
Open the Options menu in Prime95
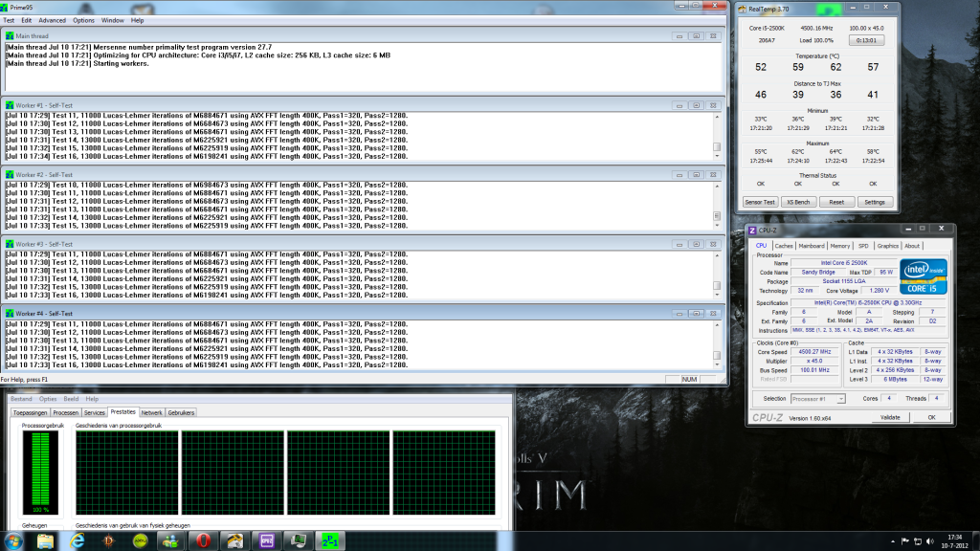coord(83,21)
